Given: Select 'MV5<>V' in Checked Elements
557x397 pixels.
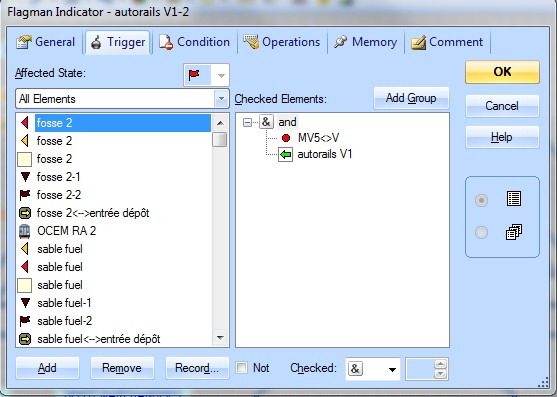Looking at the screenshot, I should point(319,138).
